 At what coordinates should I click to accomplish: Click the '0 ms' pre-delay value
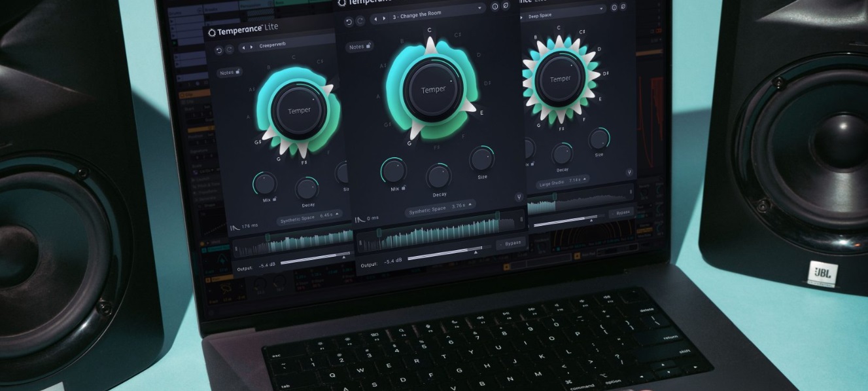point(373,218)
